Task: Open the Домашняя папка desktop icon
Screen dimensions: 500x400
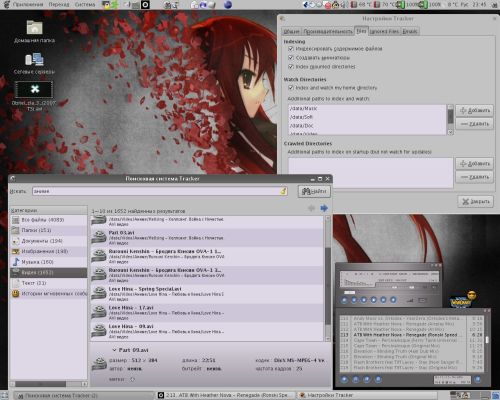Action: coord(34,32)
